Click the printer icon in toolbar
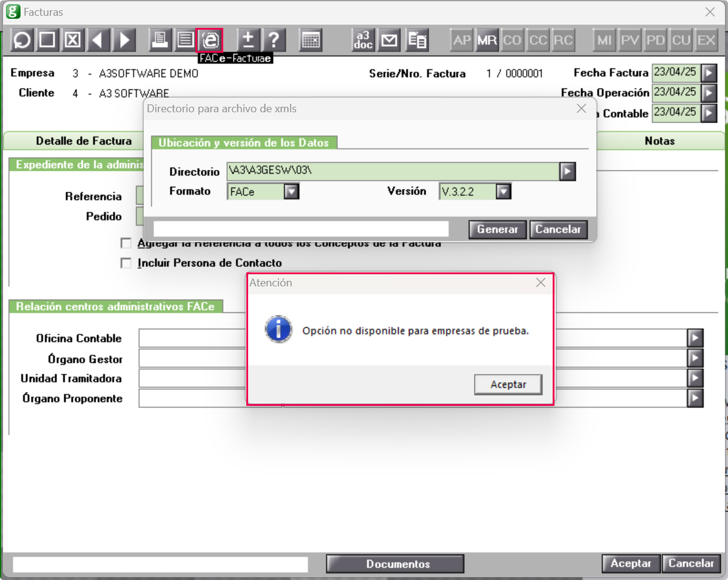 click(x=160, y=40)
